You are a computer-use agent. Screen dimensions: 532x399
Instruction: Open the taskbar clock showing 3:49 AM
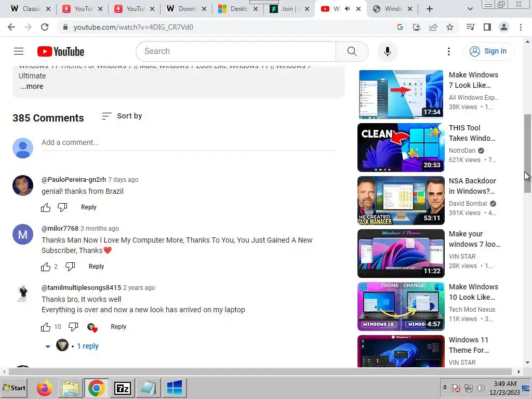(505, 388)
